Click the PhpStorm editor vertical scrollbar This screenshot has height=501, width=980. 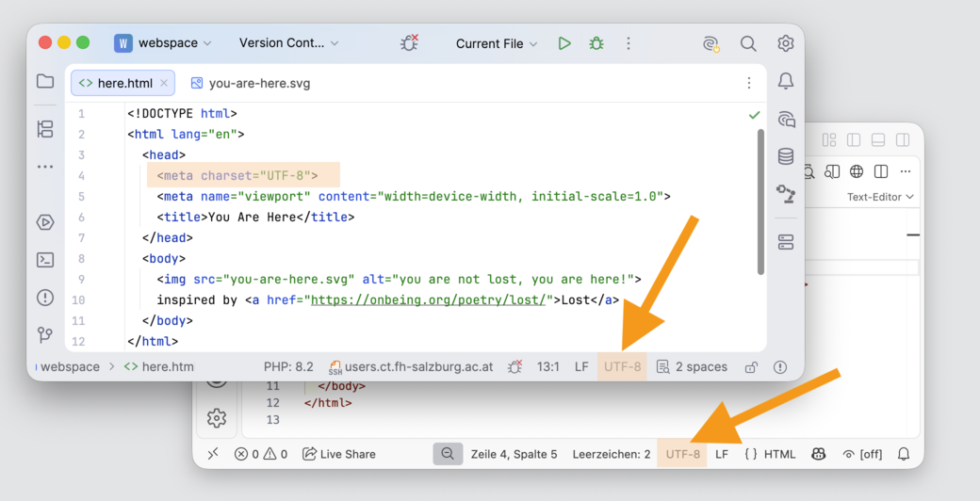pos(760,202)
